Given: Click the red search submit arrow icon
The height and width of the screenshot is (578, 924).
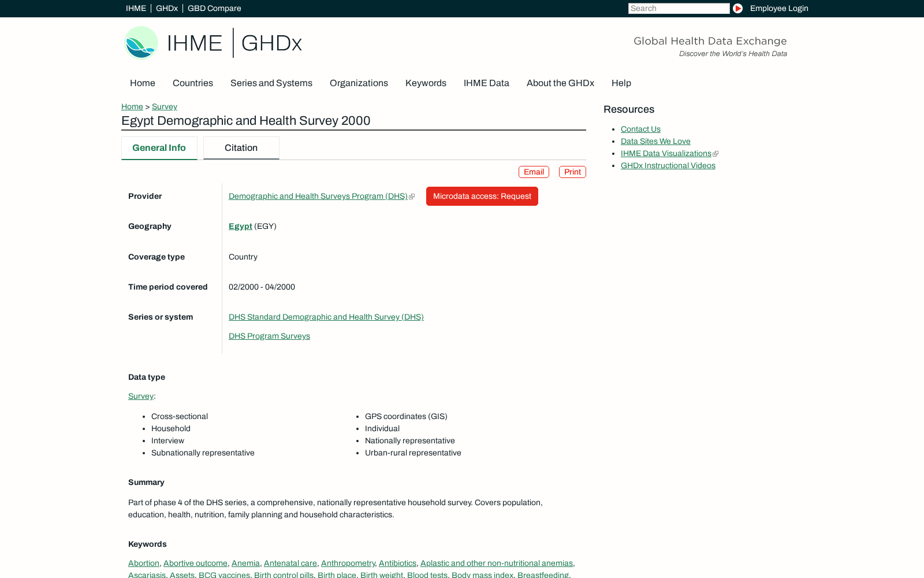Looking at the screenshot, I should point(737,8).
